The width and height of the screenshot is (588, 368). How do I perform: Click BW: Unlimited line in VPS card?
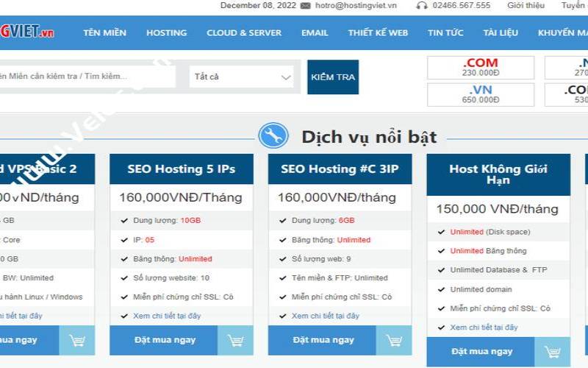[x=28, y=278]
